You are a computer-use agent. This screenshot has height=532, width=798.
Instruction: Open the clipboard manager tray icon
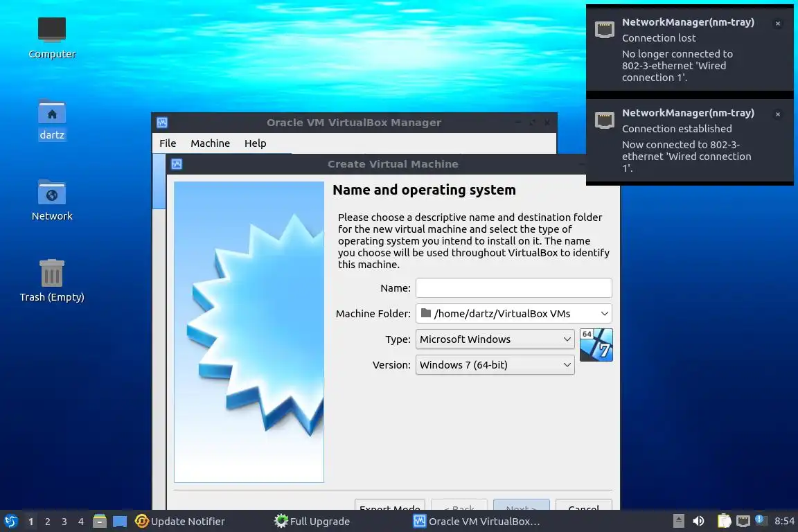pos(724,521)
